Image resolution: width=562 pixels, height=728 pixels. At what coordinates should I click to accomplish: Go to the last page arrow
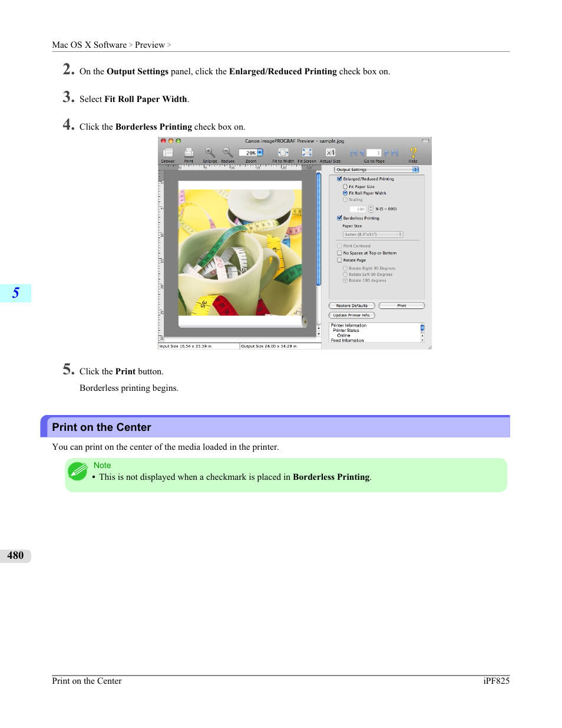(395, 153)
